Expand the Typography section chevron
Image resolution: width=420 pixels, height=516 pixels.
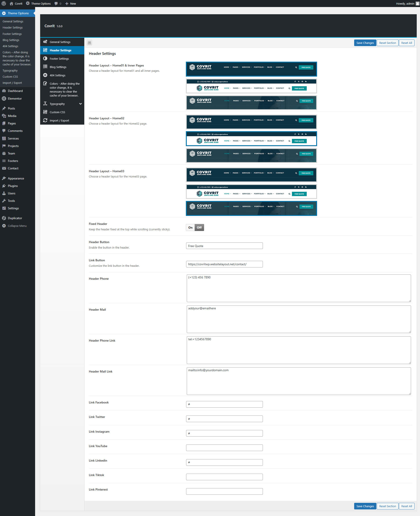coord(80,104)
